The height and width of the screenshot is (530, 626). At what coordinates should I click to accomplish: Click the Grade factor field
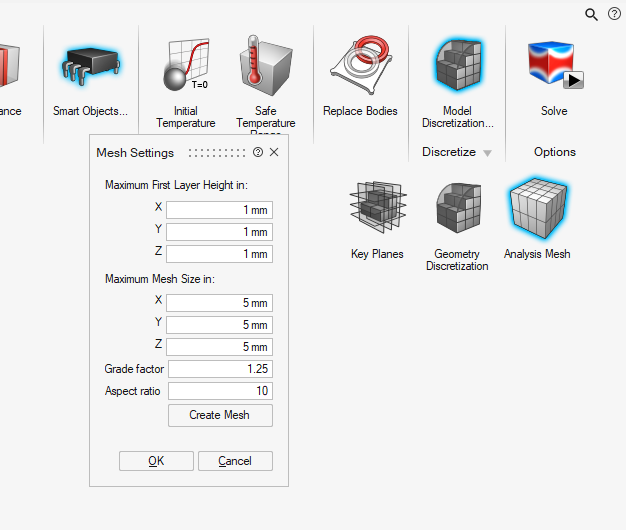pyautogui.click(x=220, y=369)
